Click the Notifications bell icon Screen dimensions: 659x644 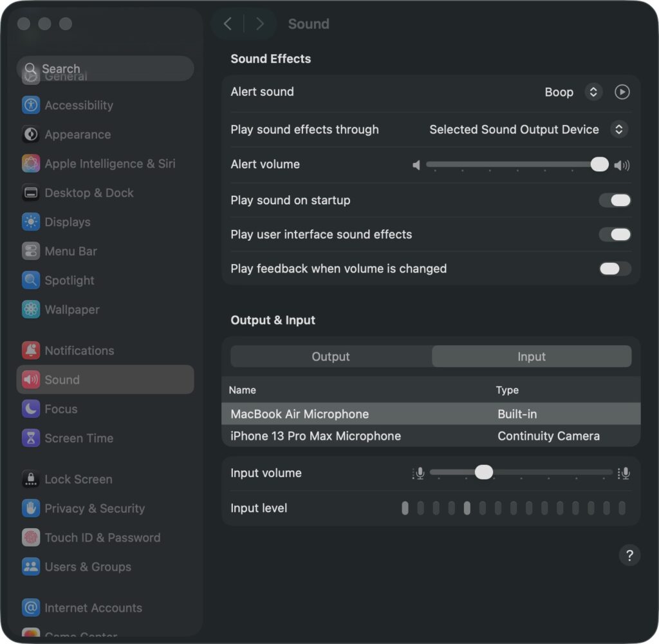(31, 350)
